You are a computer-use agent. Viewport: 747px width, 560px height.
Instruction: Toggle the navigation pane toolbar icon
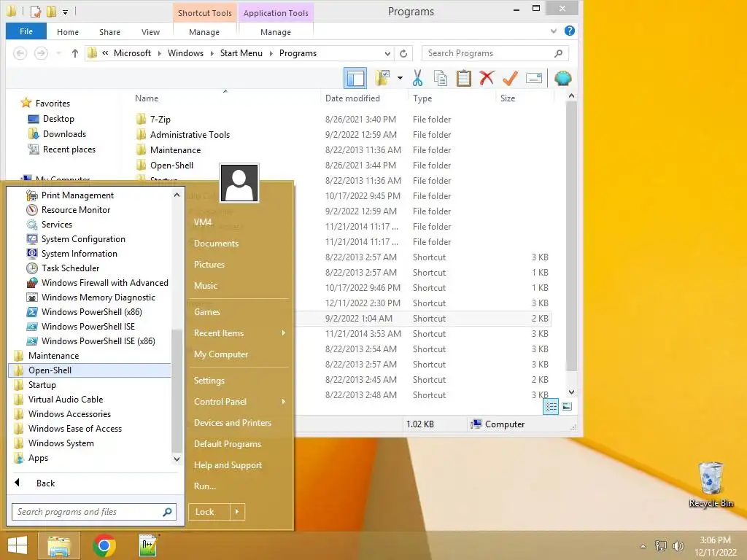pyautogui.click(x=355, y=78)
